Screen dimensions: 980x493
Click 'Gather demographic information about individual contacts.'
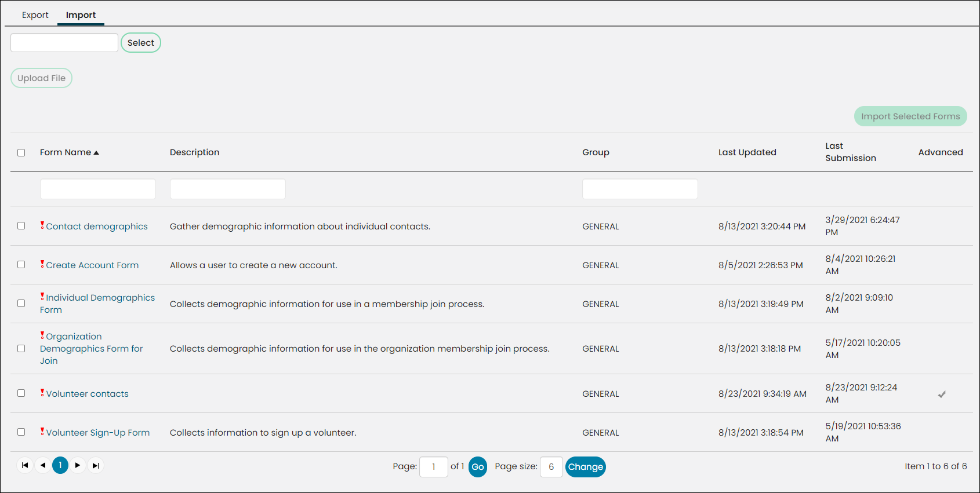(x=300, y=227)
